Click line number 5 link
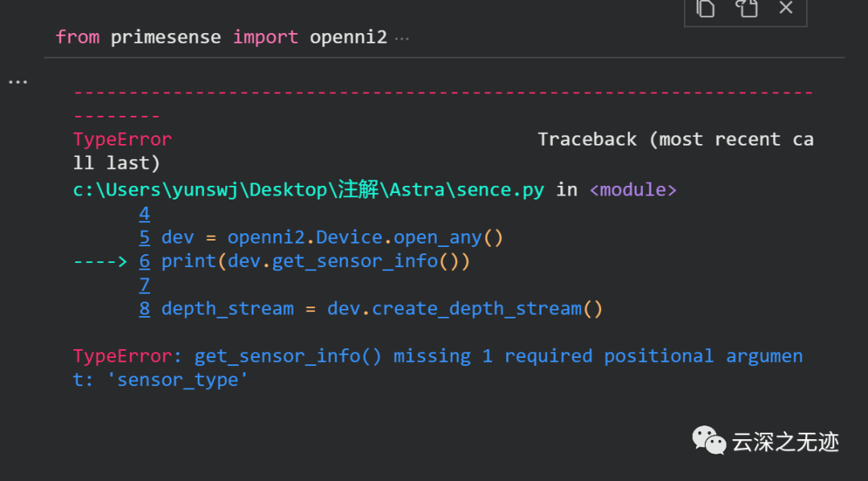Screen dimensions: 868x481 pyautogui.click(x=145, y=236)
